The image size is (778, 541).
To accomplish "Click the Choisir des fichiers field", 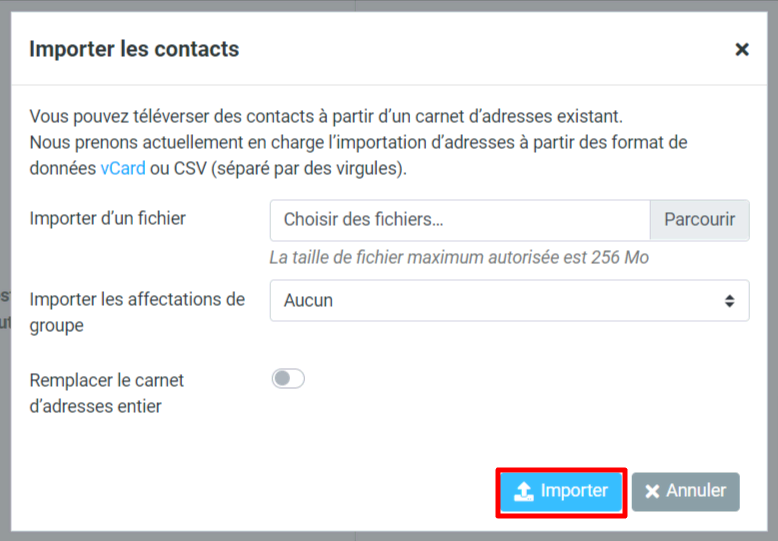I will (460, 220).
